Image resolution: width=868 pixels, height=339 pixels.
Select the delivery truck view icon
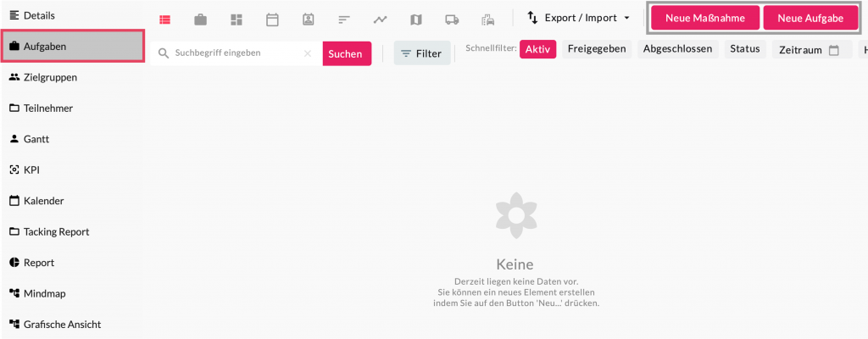(452, 19)
